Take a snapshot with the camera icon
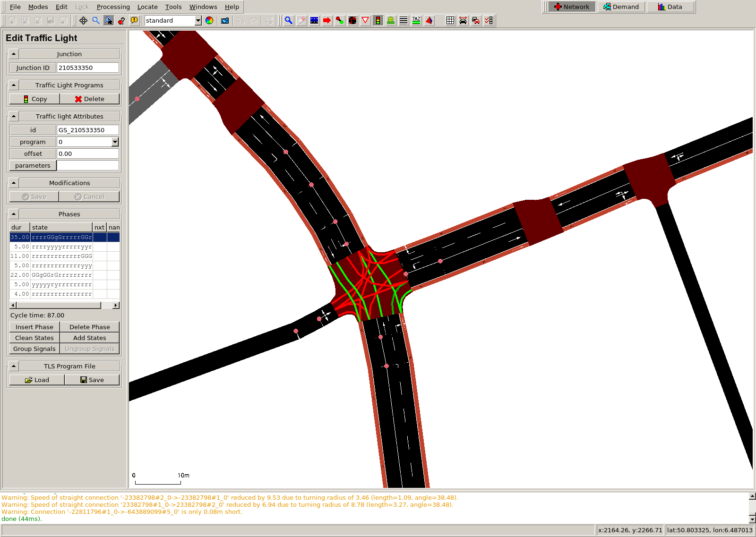The width and height of the screenshot is (756, 537). coord(225,20)
